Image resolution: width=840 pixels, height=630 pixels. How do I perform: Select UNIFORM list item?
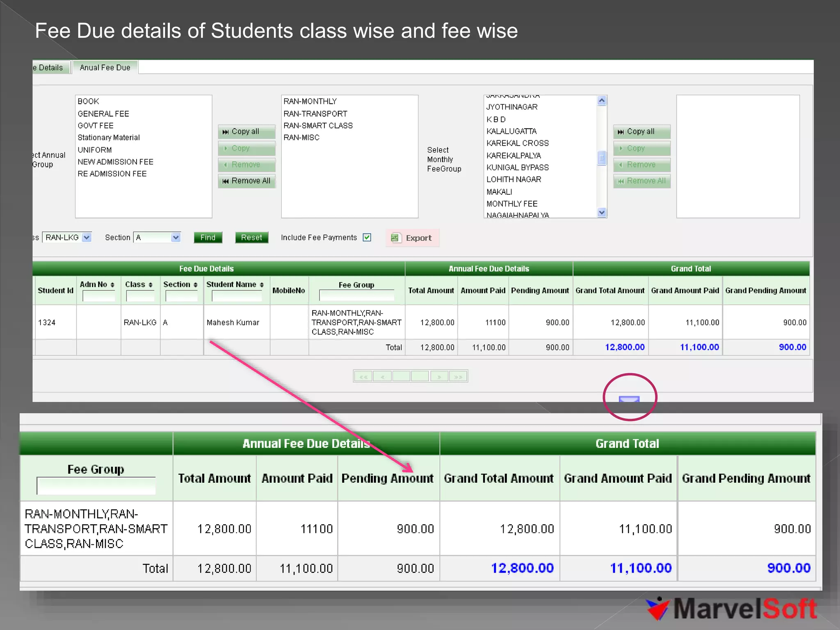coord(95,150)
